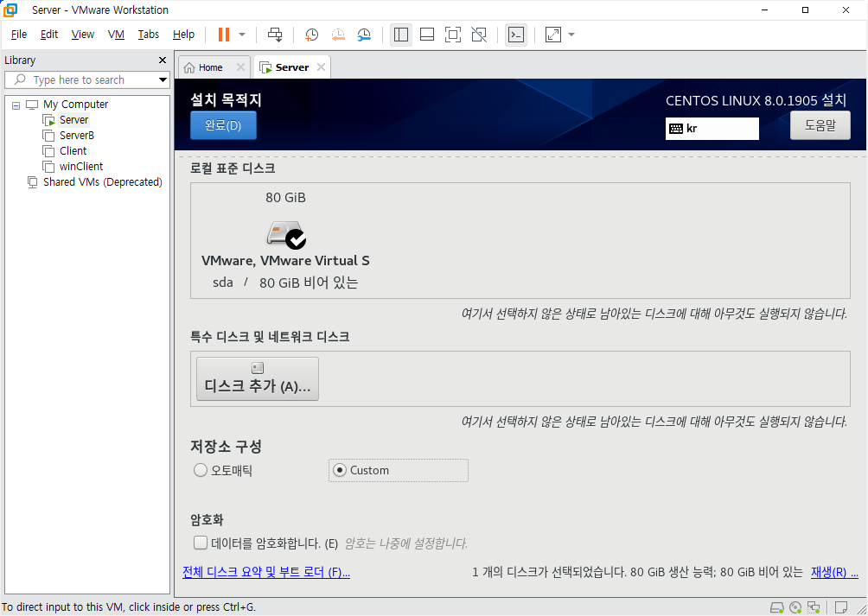
Task: Open 전체 디스크 요약 및 부트 로더 link
Action: click(266, 572)
